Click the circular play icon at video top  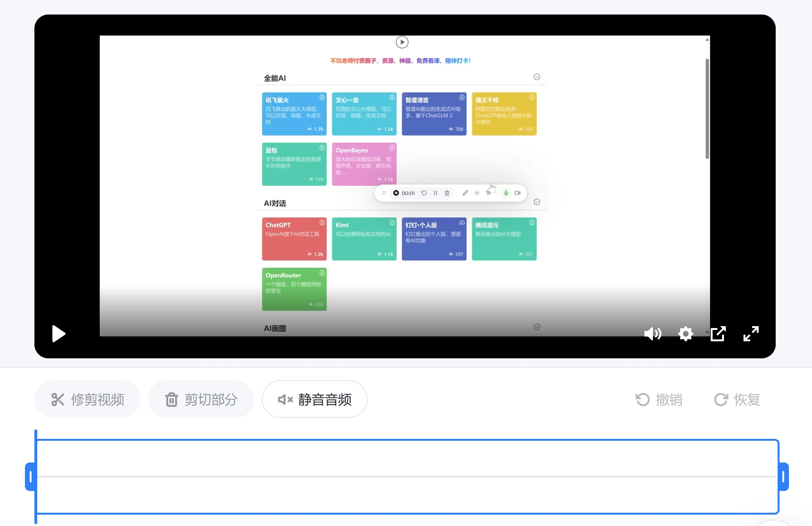click(402, 42)
